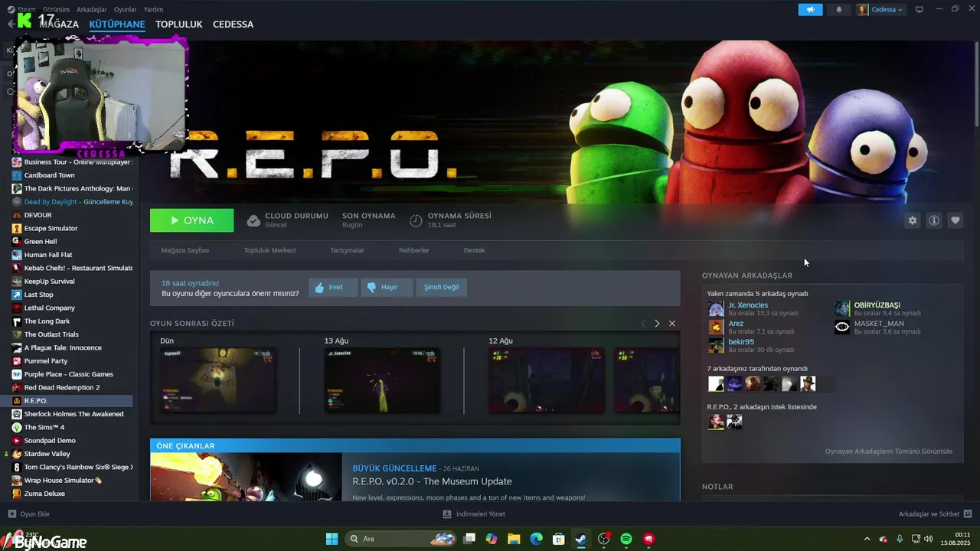The width and height of the screenshot is (980, 551).
Task: Open Microsoft Edge from the taskbar
Action: click(537, 539)
